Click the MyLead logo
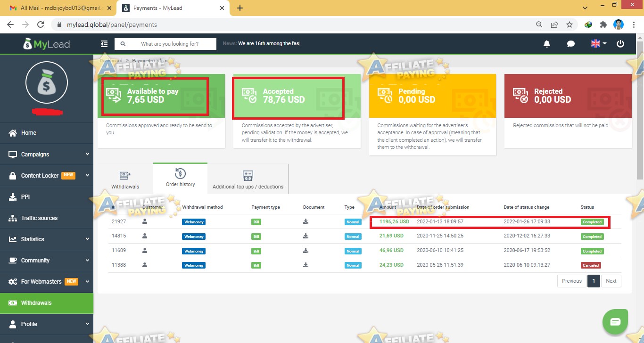Image resolution: width=644 pixels, height=343 pixels. tap(46, 43)
